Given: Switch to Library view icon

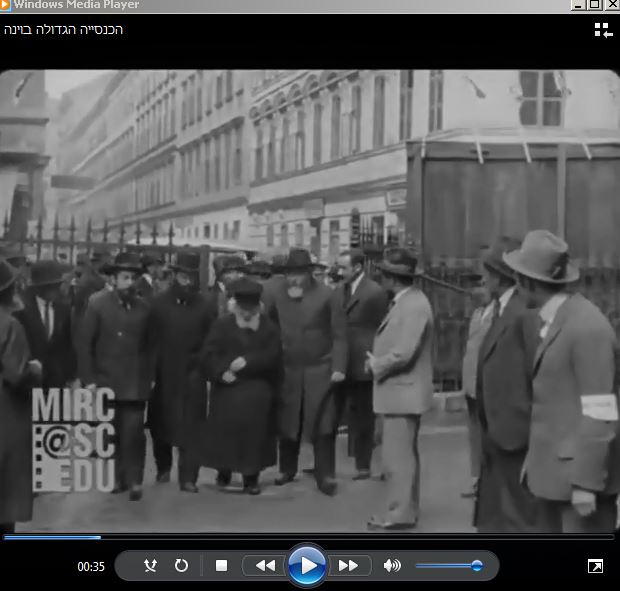Looking at the screenshot, I should pyautogui.click(x=604, y=30).
